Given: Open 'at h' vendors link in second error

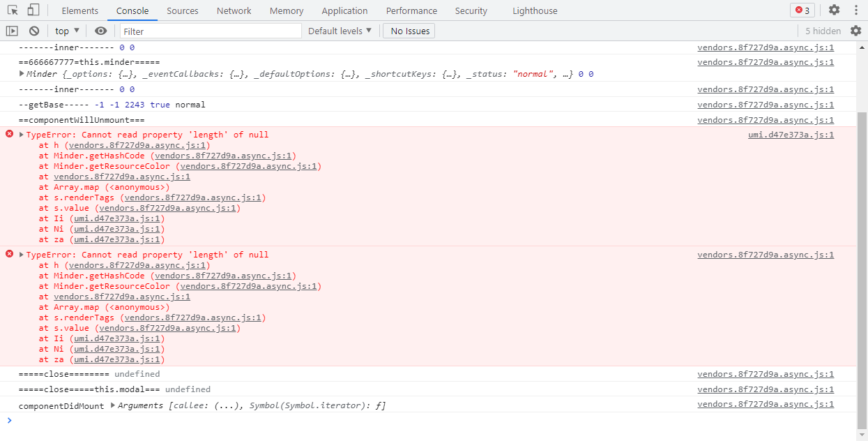Looking at the screenshot, I should tap(137, 265).
